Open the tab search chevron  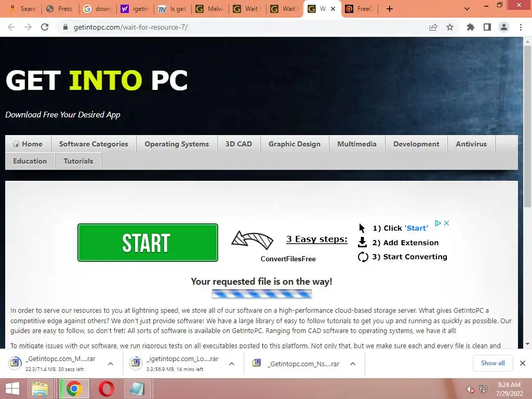pos(467,9)
